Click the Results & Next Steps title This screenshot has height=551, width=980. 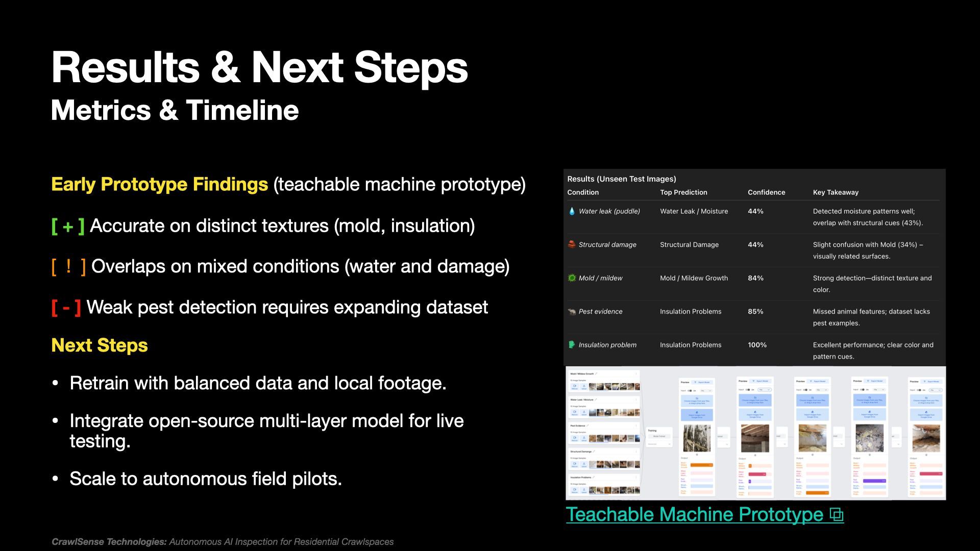[259, 67]
